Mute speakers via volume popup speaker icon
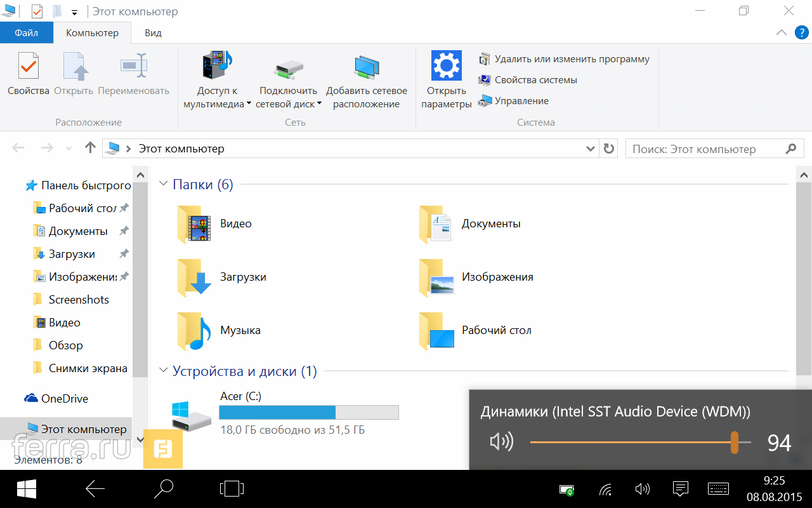Viewport: 812px width, 508px height. pos(501,442)
